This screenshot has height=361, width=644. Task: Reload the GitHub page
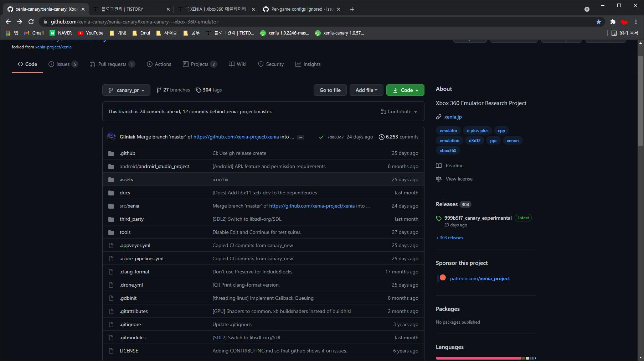(x=31, y=22)
